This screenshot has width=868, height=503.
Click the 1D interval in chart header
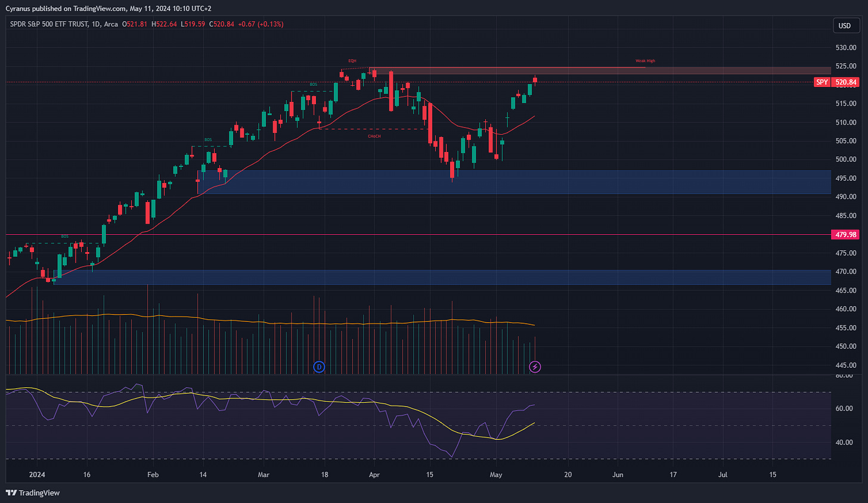(96, 24)
